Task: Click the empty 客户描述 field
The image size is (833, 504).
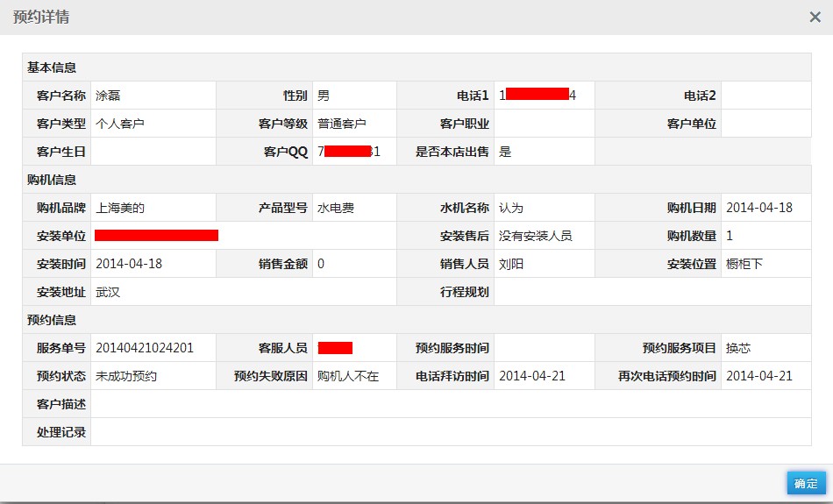Action: (451, 404)
